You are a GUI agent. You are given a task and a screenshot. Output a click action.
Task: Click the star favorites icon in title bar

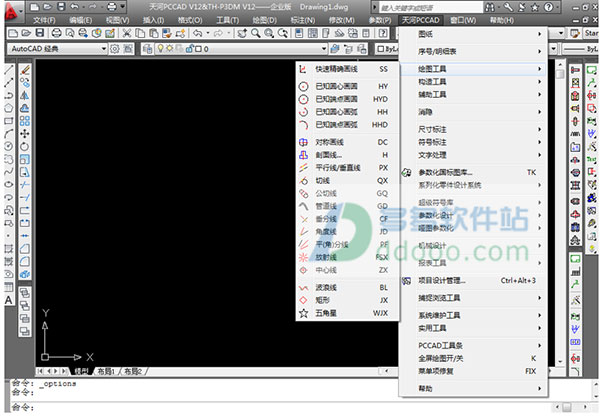coord(535,7)
